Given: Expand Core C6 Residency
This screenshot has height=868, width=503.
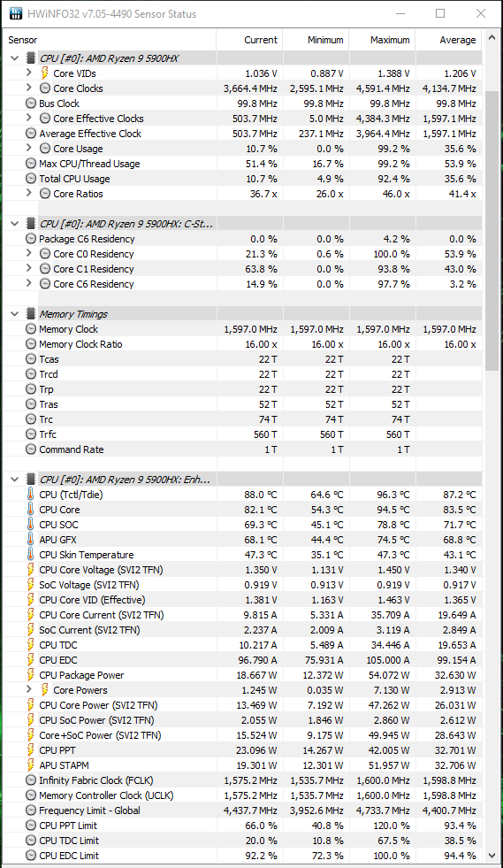Looking at the screenshot, I should [x=29, y=283].
